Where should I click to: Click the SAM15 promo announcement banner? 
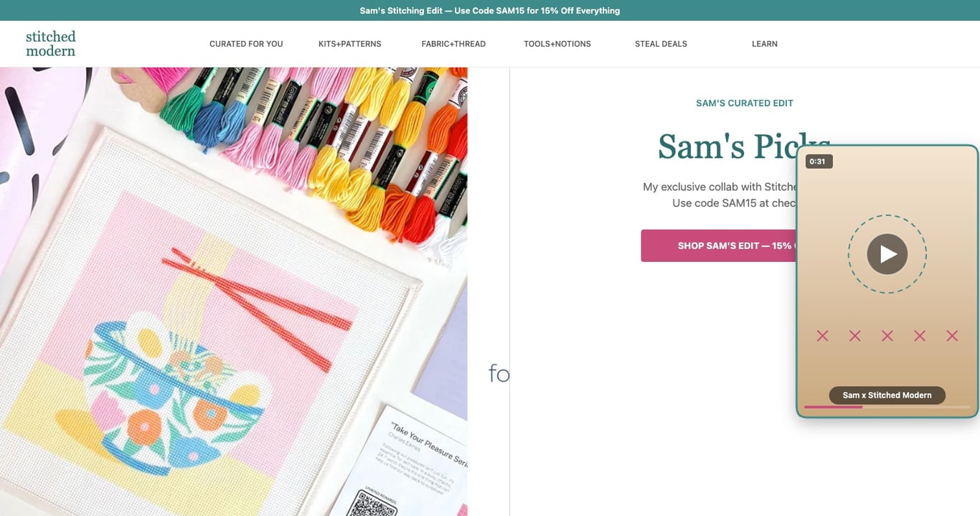click(490, 10)
